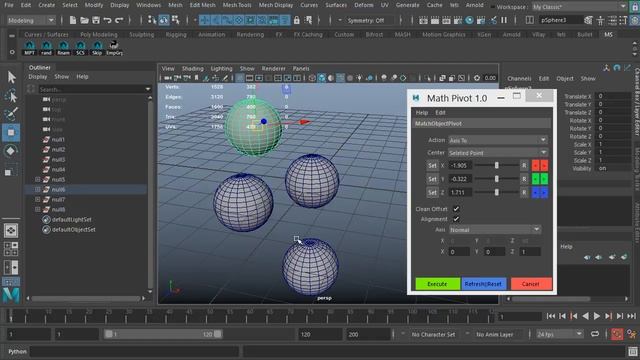The height and width of the screenshot is (360, 640).
Task: Click the red Cancel button
Action: (531, 284)
